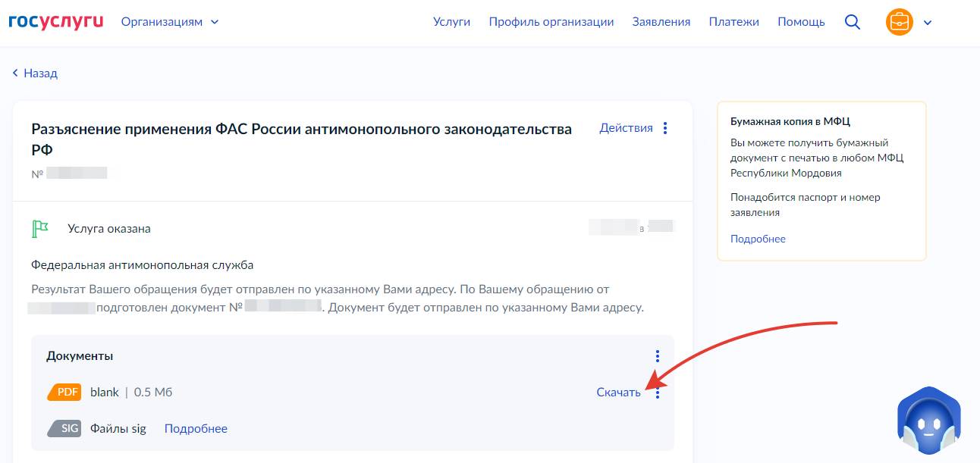
Task: Click the gray SIG file badge
Action: click(64, 428)
